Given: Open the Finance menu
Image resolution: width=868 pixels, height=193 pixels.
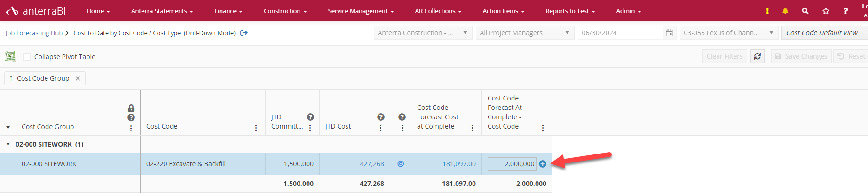Looking at the screenshot, I should pyautogui.click(x=229, y=11).
